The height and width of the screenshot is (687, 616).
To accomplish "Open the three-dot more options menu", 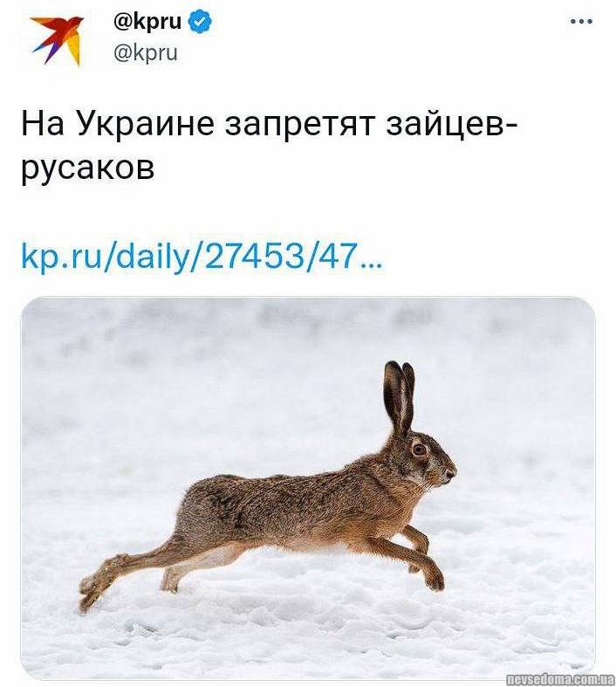I will (581, 21).
